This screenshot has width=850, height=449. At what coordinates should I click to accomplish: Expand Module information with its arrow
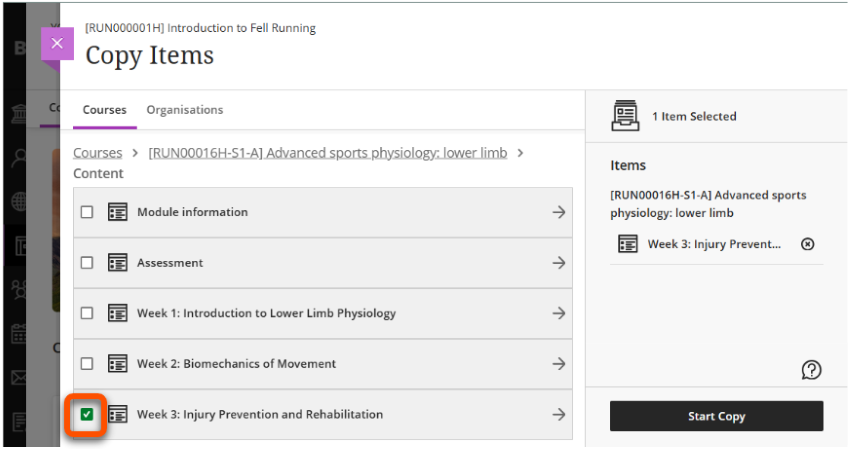559,212
